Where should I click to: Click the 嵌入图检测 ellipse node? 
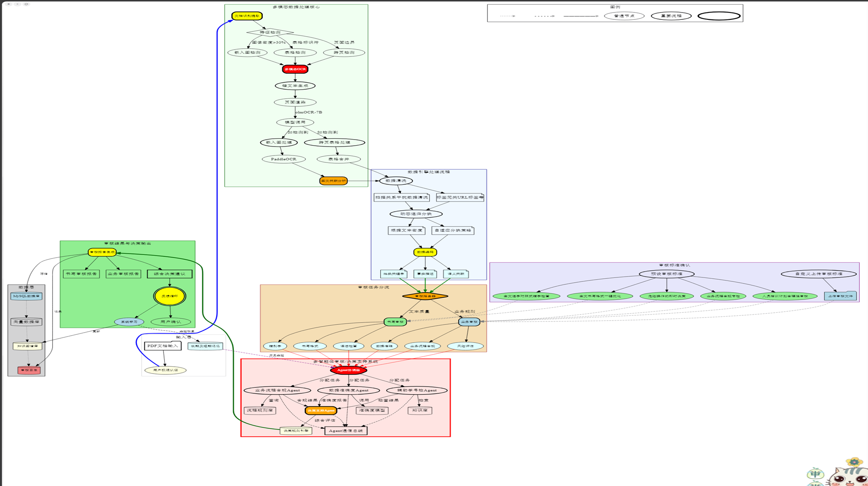point(248,53)
